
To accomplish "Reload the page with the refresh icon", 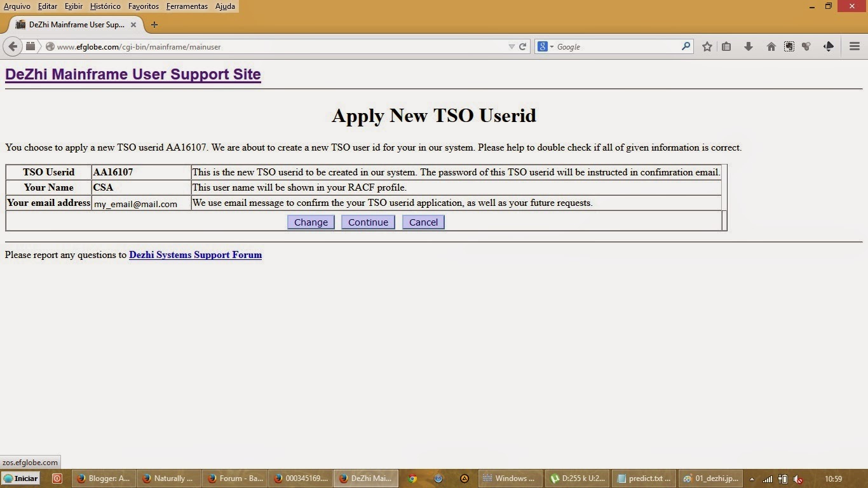I will click(522, 46).
